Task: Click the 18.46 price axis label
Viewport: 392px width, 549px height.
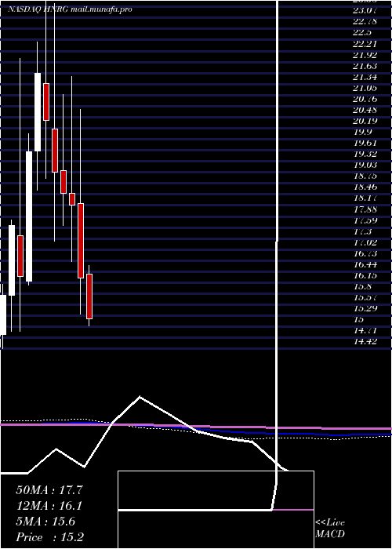Action: (365, 187)
